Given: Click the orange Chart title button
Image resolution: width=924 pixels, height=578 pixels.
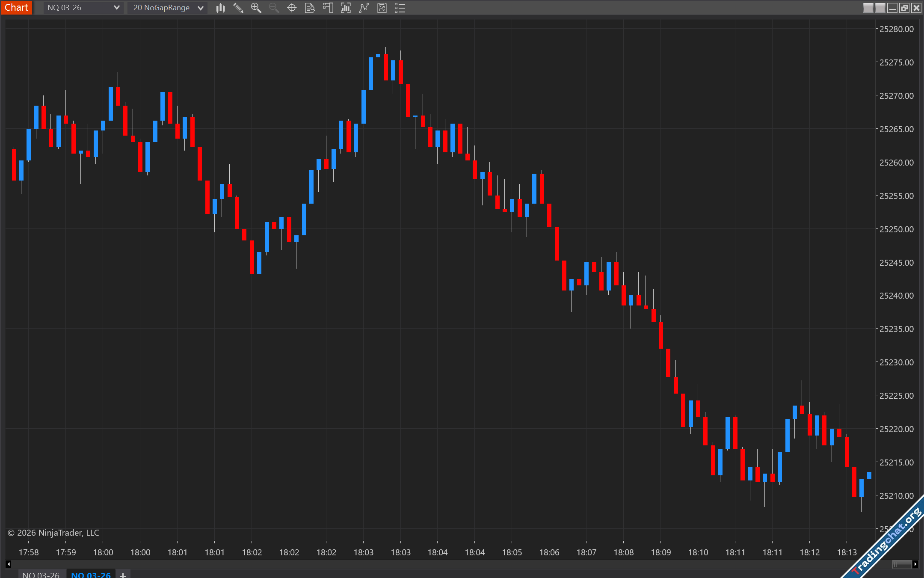Looking at the screenshot, I should pyautogui.click(x=16, y=8).
